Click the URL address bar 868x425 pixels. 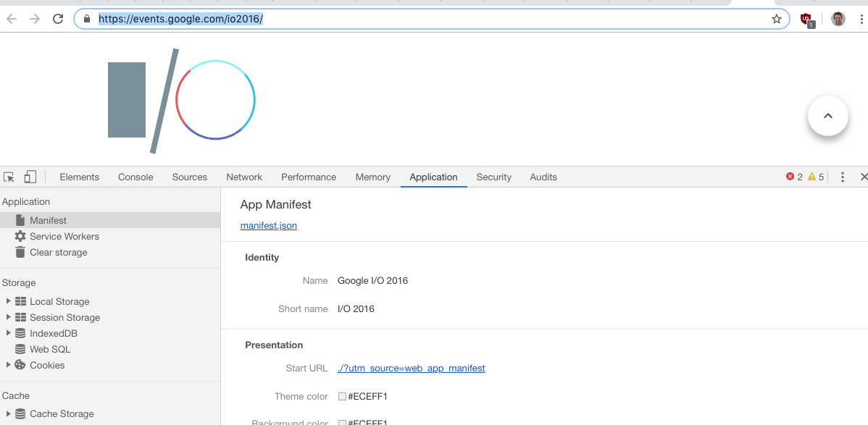(432, 19)
